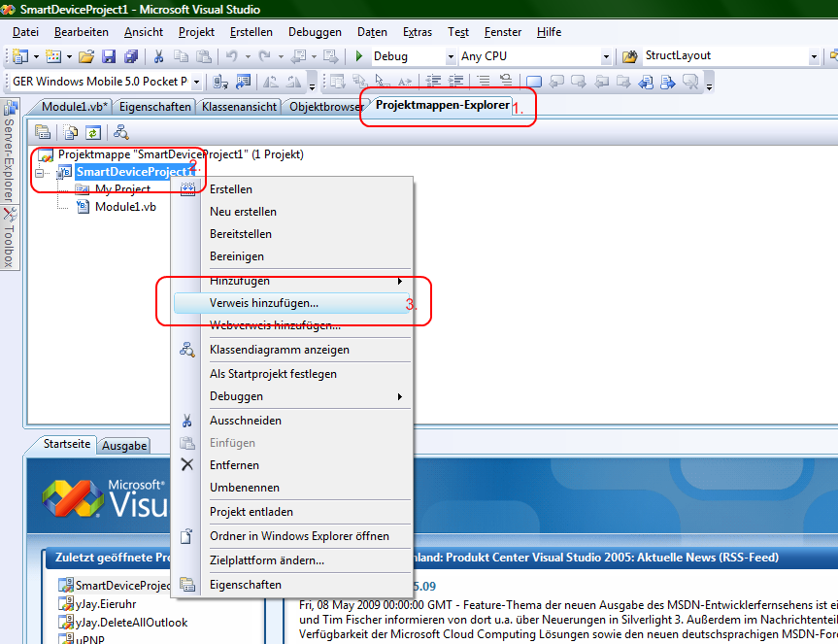Click the Find in Files binoculars icon

pyautogui.click(x=629, y=56)
